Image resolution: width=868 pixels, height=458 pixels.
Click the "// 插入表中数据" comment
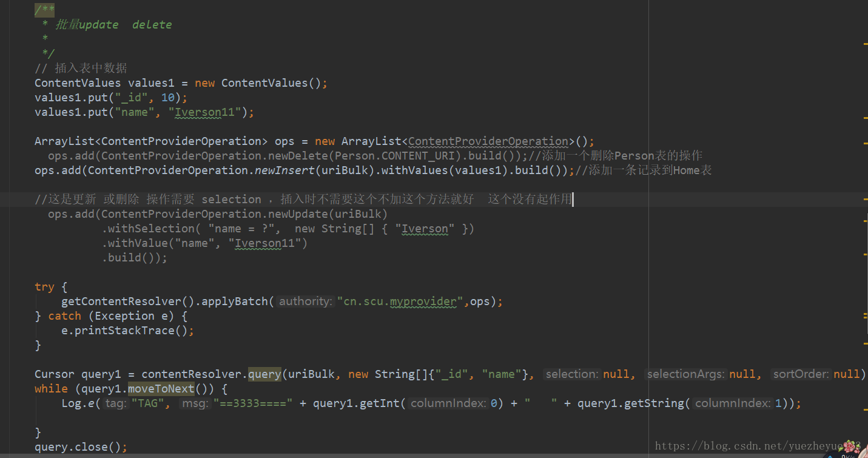tap(81, 68)
